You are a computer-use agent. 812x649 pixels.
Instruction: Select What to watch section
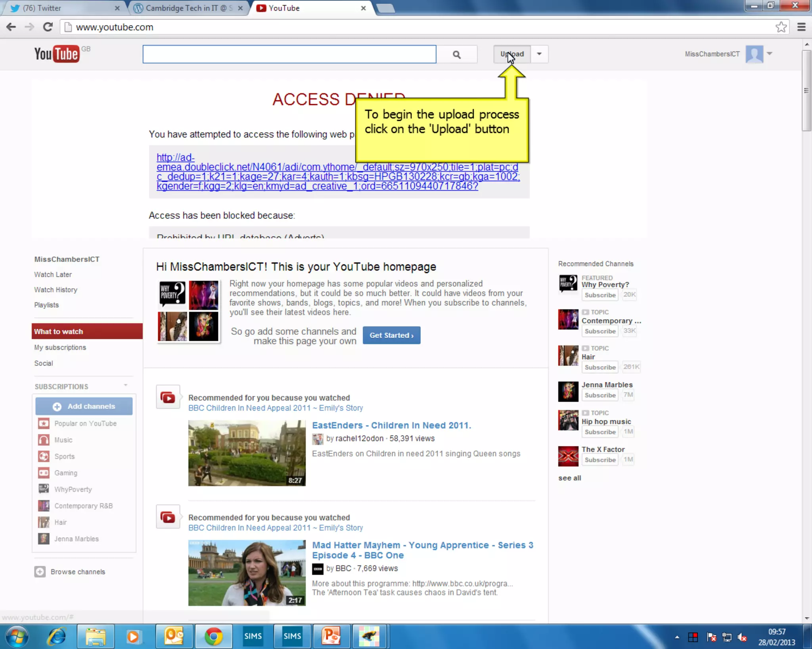(87, 331)
